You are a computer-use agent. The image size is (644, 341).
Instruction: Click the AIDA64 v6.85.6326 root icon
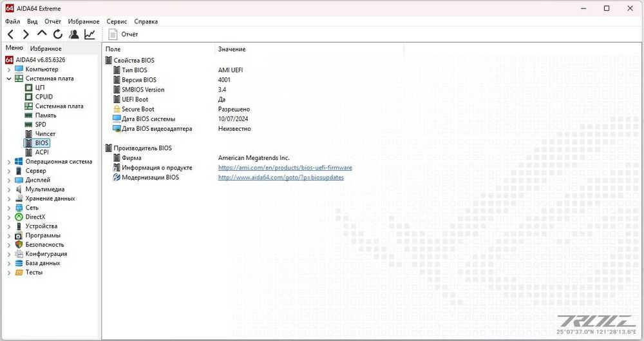[9, 60]
